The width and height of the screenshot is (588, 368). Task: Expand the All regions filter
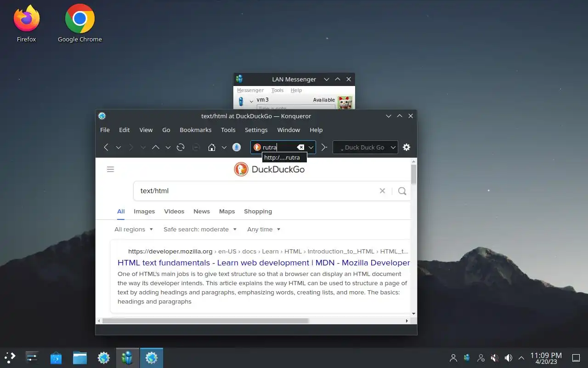134,229
